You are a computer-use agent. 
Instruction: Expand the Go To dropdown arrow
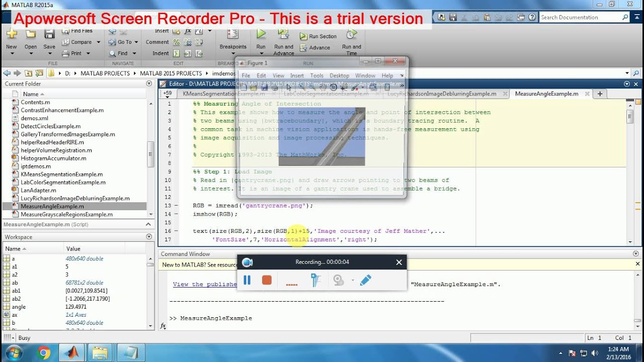pyautogui.click(x=137, y=42)
